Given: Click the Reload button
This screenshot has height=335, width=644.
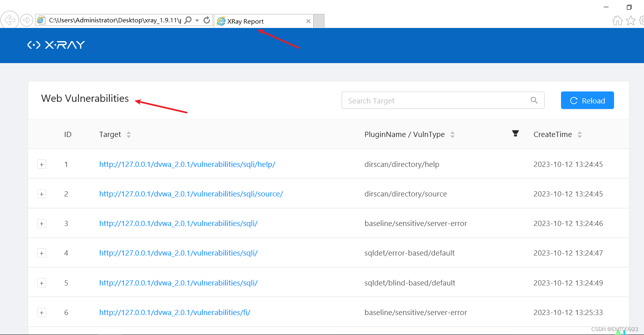Looking at the screenshot, I should 587,100.
